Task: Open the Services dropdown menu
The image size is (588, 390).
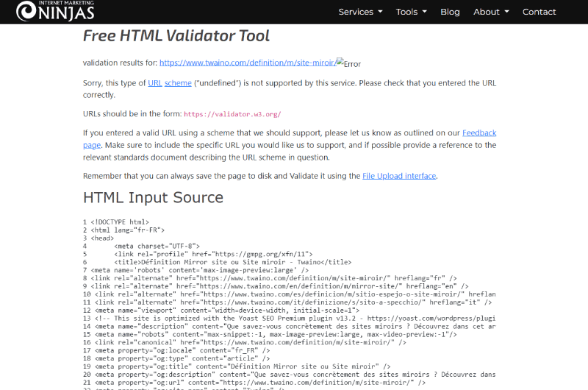Action: 360,12
